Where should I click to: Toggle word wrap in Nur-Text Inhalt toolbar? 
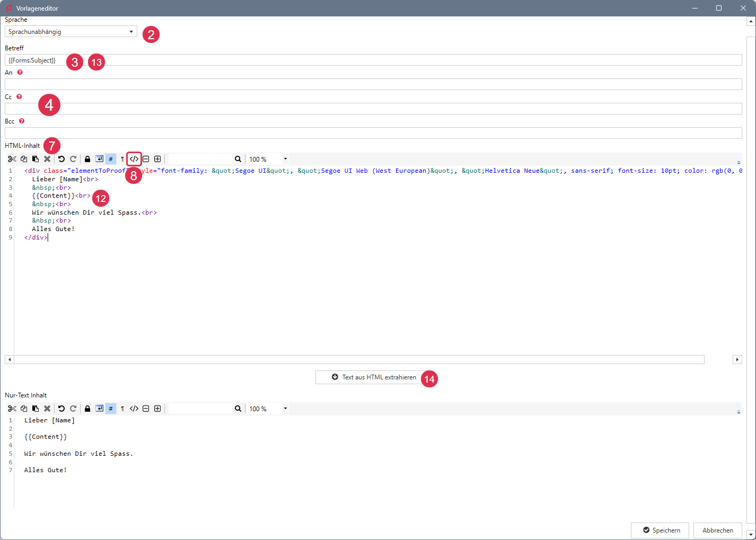99,409
